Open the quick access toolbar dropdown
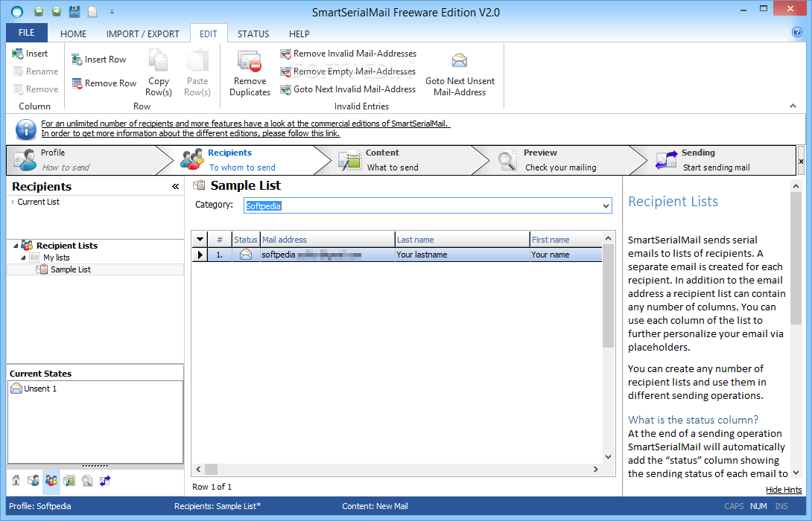The width and height of the screenshot is (812, 521). click(x=111, y=11)
